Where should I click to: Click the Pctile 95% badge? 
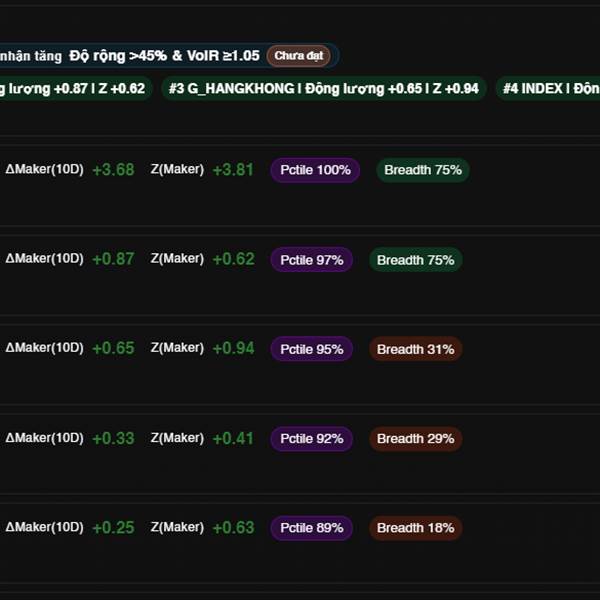[311, 349]
